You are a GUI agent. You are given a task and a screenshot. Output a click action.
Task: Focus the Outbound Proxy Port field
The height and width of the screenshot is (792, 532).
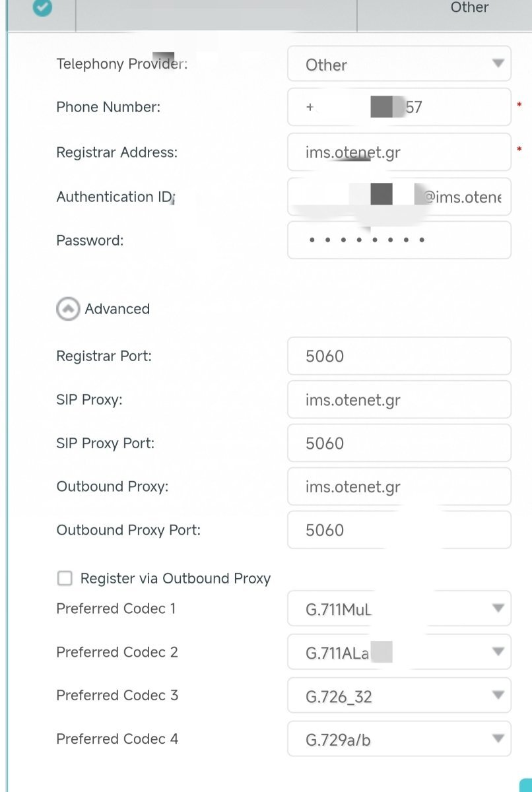pyautogui.click(x=399, y=530)
